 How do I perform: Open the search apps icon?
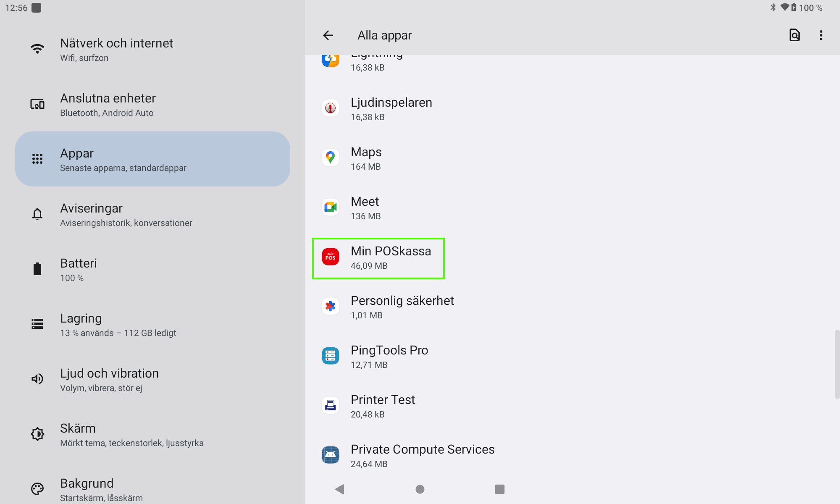[794, 35]
